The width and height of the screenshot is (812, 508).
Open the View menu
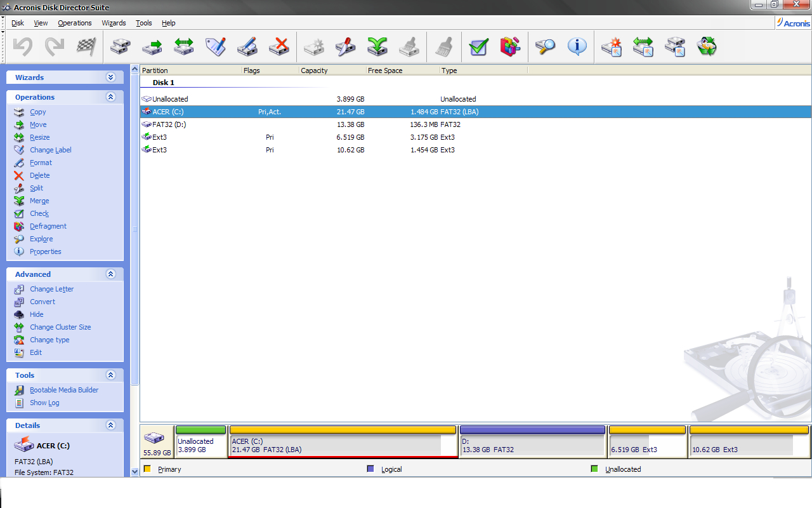click(41, 23)
